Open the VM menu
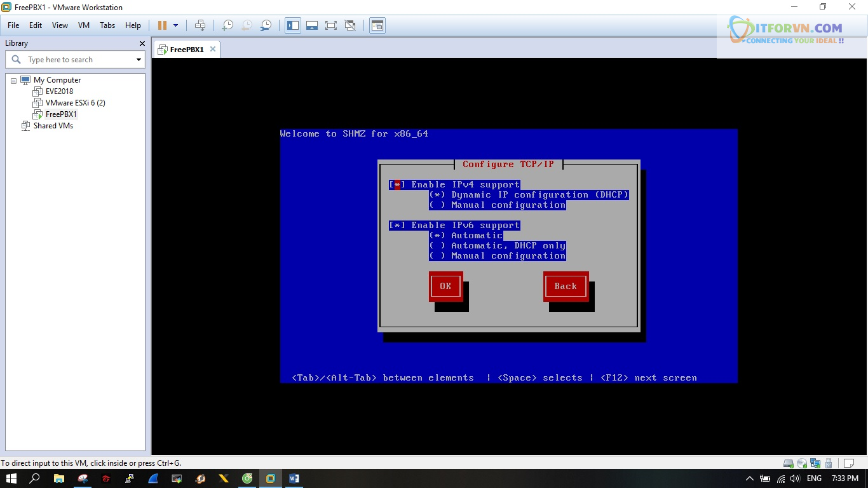The height and width of the screenshot is (488, 868). (x=83, y=25)
